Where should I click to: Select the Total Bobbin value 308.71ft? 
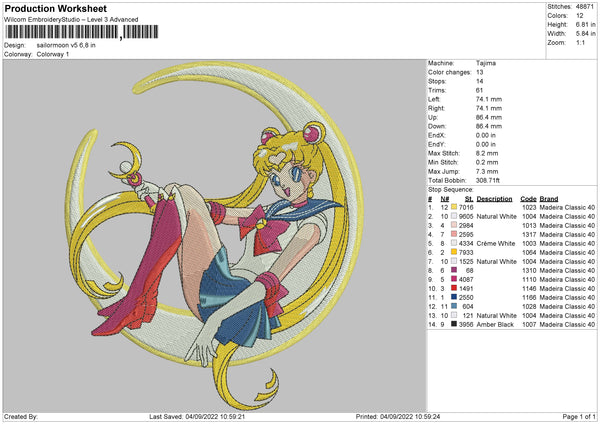[488, 180]
